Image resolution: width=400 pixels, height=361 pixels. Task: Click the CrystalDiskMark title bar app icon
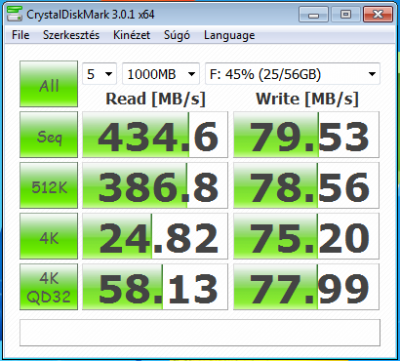(15, 14)
